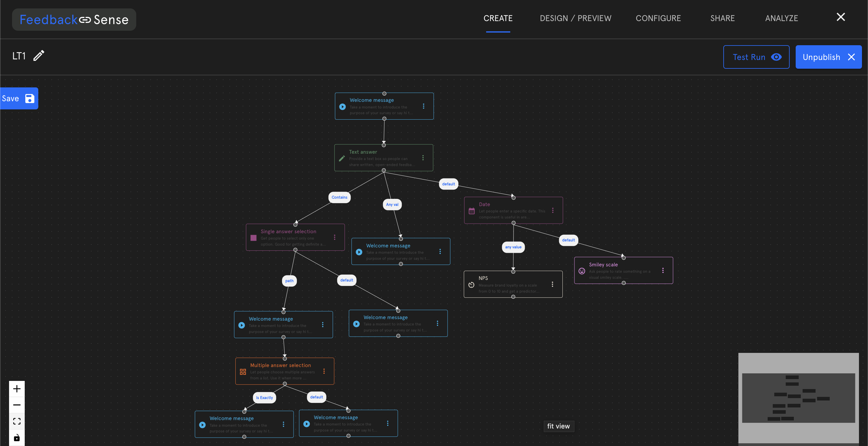868x446 pixels.
Task: Open options menu on Text answer node
Action: pos(423,158)
